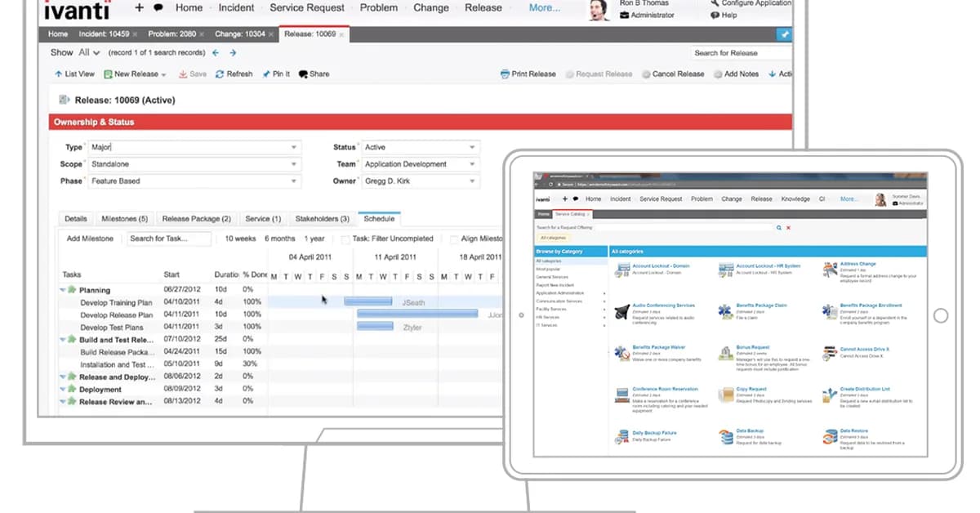This screenshot has height=513, width=980.
Task: Switch to the Milestones (5) tab
Action: click(x=124, y=219)
